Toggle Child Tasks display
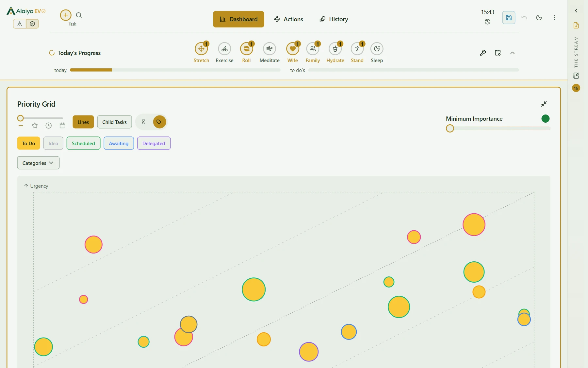588x368 pixels. (x=114, y=122)
